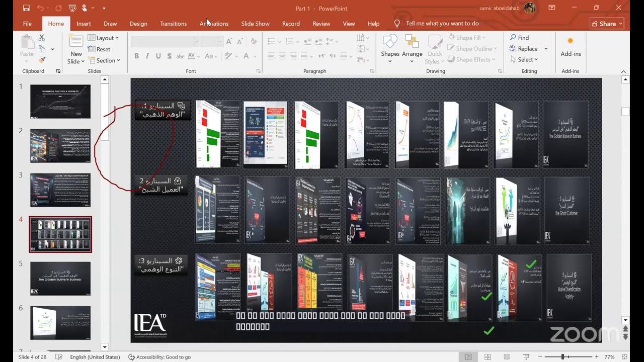Viewport: 644px width, 362px height.
Task: Click the Bullets list icon
Action: (x=271, y=41)
